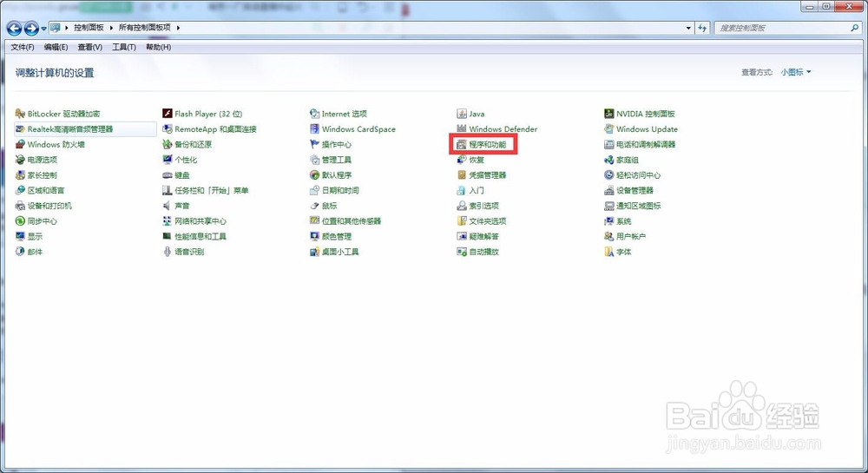The height and width of the screenshot is (473, 868).
Task: Expand arrow after 控制面板 breadcrumb
Action: point(111,27)
